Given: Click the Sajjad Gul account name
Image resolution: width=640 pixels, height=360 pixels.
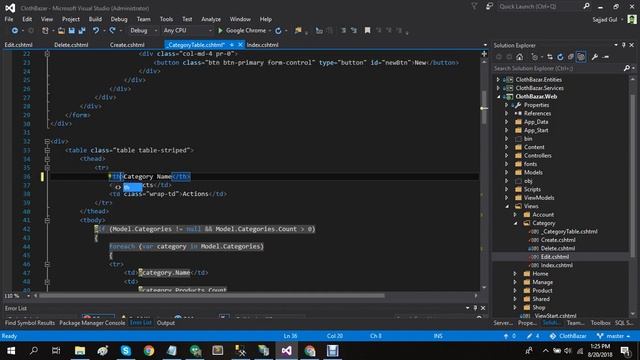Looking at the screenshot, I should (604, 19).
